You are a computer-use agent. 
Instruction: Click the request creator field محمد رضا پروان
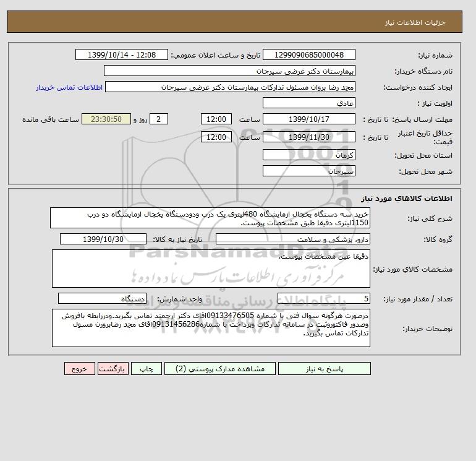click(230, 87)
